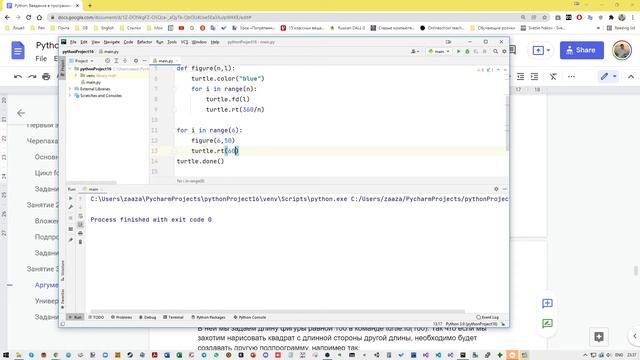The image size is (640, 360).
Task: Click the print icon in the Run console toolbar
Action: pos(80,233)
